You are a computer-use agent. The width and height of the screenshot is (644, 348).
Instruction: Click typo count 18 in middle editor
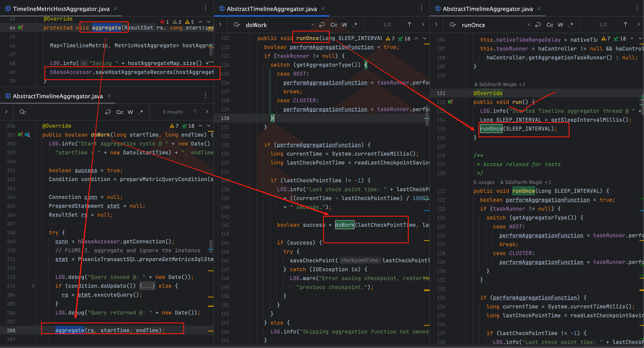pyautogui.click(x=404, y=39)
